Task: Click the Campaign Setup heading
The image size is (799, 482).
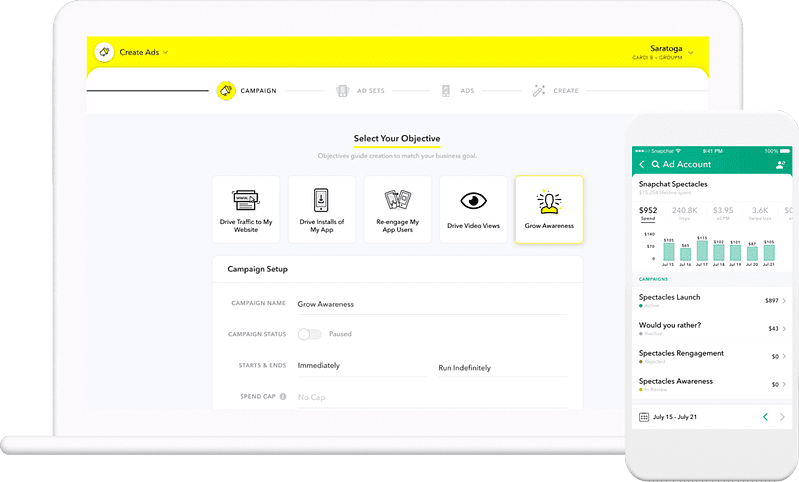Action: point(257,269)
